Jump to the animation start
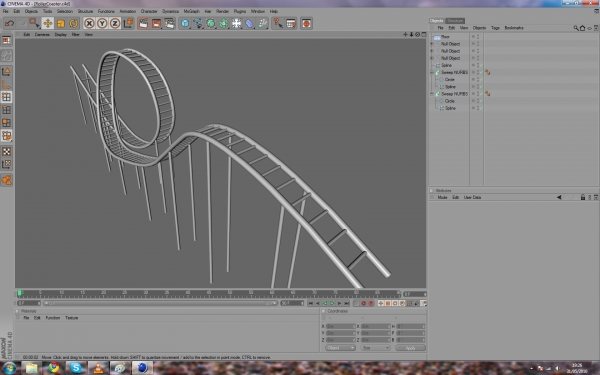 pos(310,303)
